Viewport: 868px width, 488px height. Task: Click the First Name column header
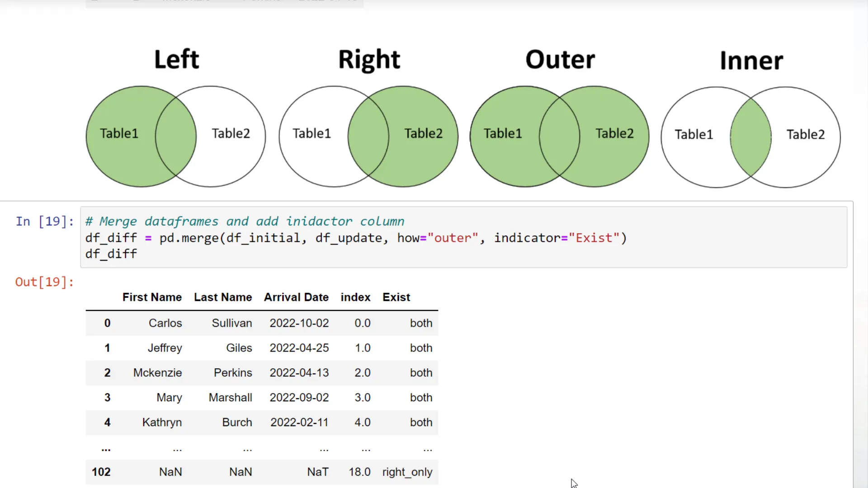click(152, 297)
